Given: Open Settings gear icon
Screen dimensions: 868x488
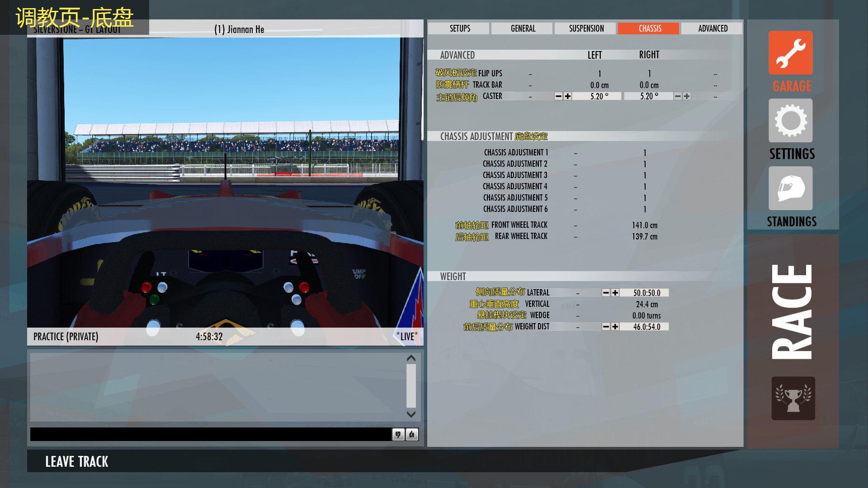Looking at the screenshot, I should tap(791, 121).
